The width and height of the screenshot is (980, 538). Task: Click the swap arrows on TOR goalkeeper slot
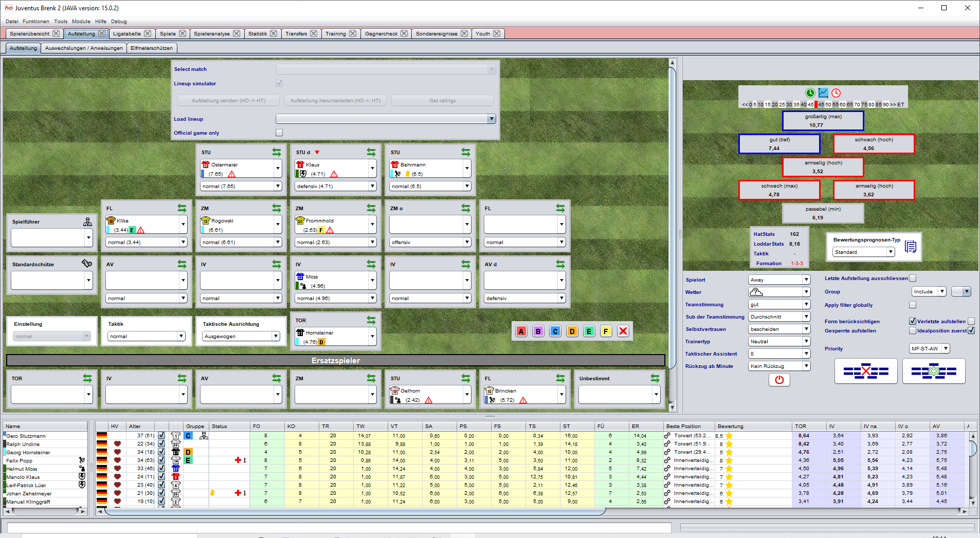pyautogui.click(x=371, y=320)
